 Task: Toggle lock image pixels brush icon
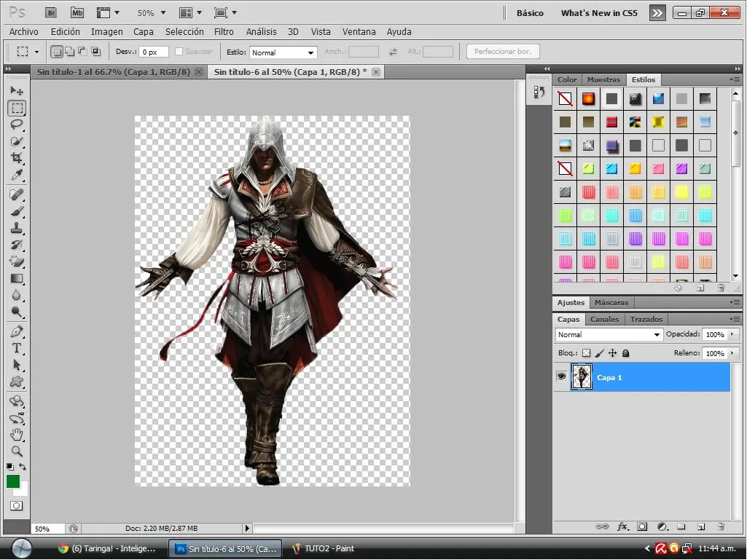pyautogui.click(x=600, y=353)
